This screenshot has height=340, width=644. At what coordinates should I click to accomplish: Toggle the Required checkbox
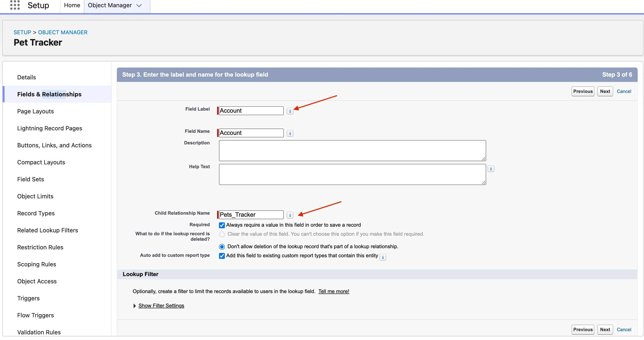click(222, 225)
